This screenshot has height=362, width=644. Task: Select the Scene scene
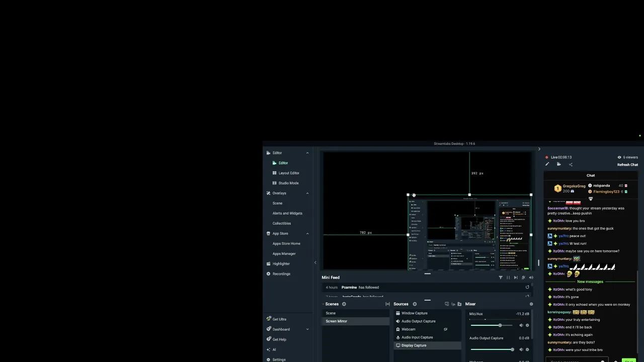point(355,313)
